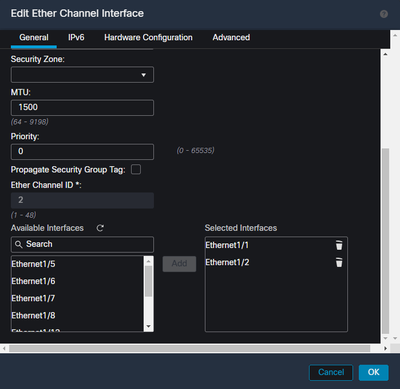Switch to the General tab
Viewport: 400px width, 389px height.
[34, 37]
